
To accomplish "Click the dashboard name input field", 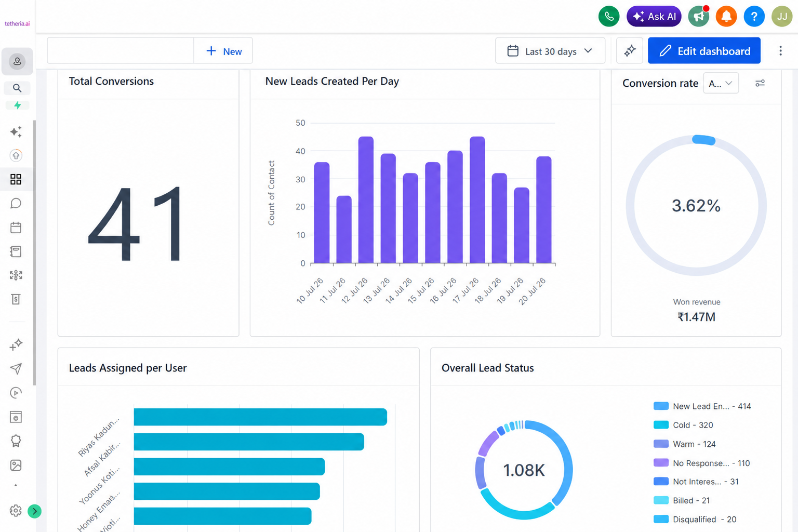I will pyautogui.click(x=121, y=51).
